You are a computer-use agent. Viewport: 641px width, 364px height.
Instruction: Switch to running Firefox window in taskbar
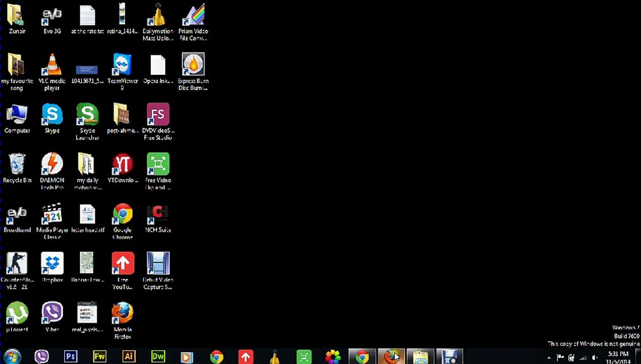[391, 357]
